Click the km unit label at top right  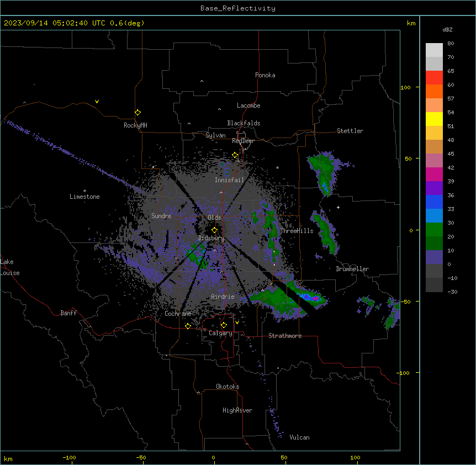pos(411,23)
